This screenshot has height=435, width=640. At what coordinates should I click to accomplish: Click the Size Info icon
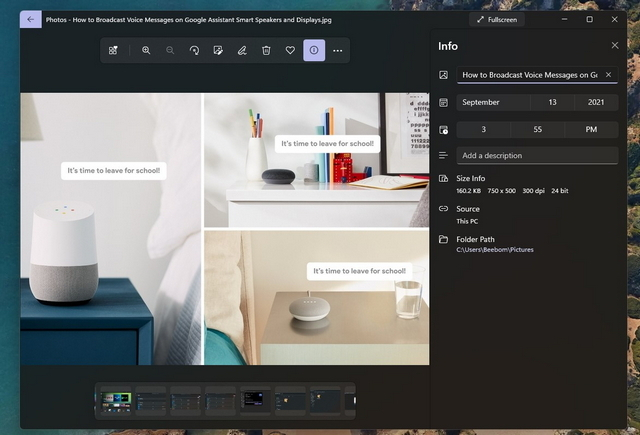443,178
